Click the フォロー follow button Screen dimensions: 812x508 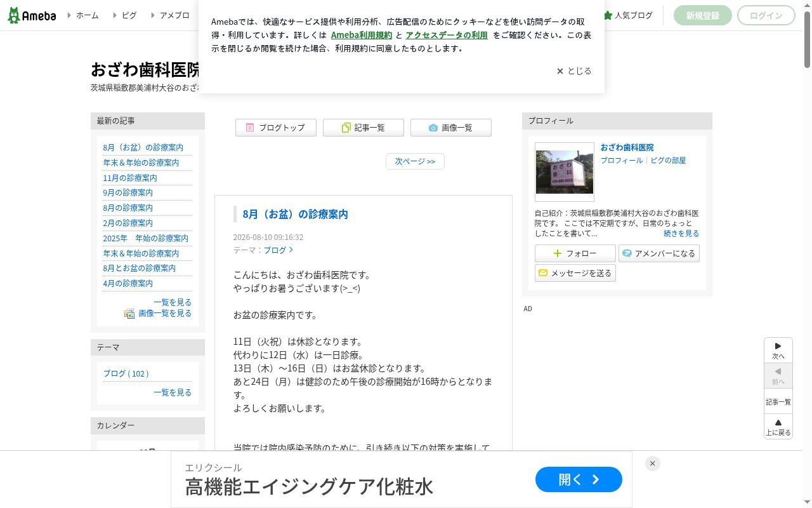pyautogui.click(x=575, y=253)
